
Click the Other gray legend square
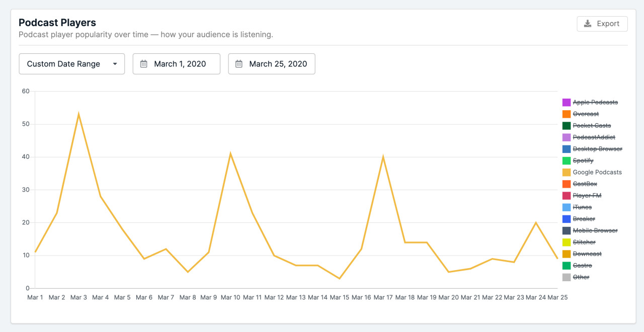tap(567, 277)
